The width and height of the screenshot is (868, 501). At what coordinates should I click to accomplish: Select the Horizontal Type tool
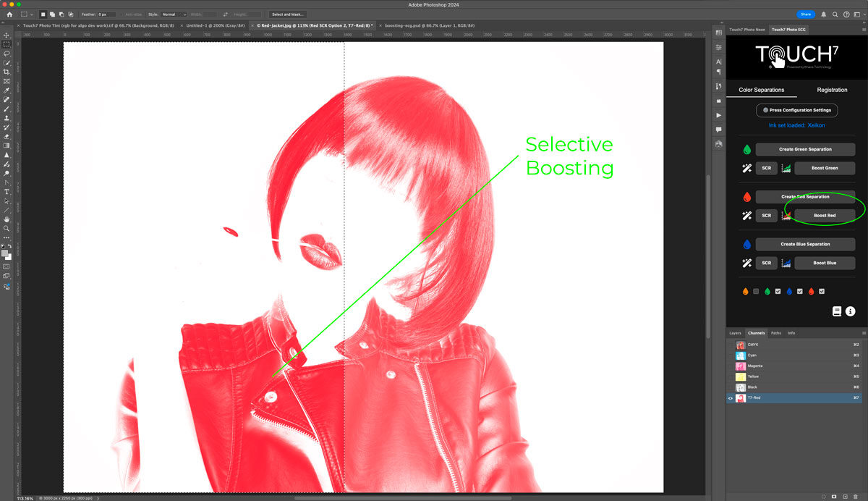point(7,192)
